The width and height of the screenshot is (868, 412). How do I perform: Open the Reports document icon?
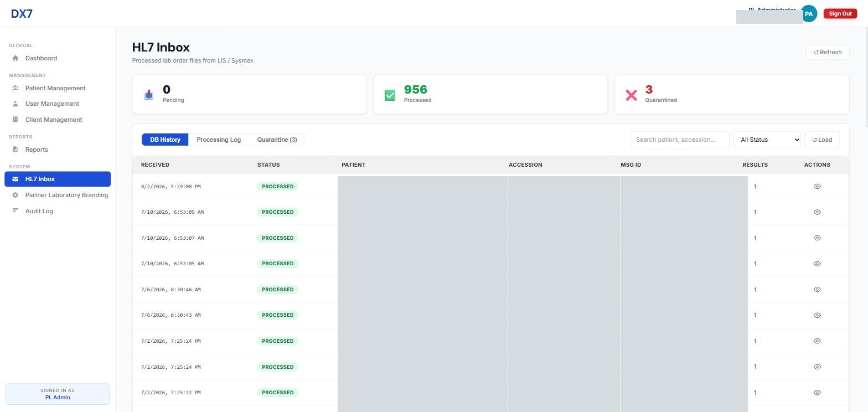[15, 150]
